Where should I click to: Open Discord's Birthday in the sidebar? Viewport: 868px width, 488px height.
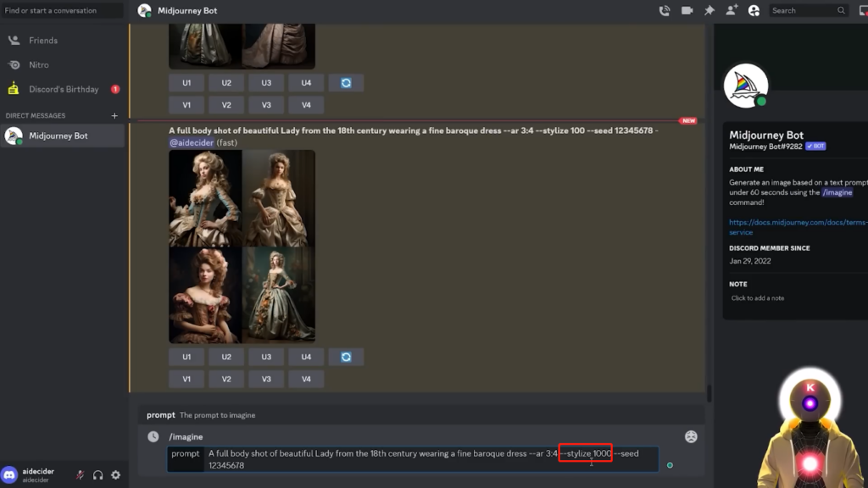64,89
